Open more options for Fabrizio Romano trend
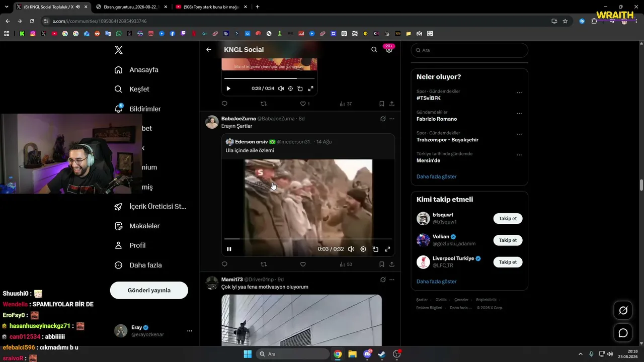This screenshot has height=362, width=644. 519,113
